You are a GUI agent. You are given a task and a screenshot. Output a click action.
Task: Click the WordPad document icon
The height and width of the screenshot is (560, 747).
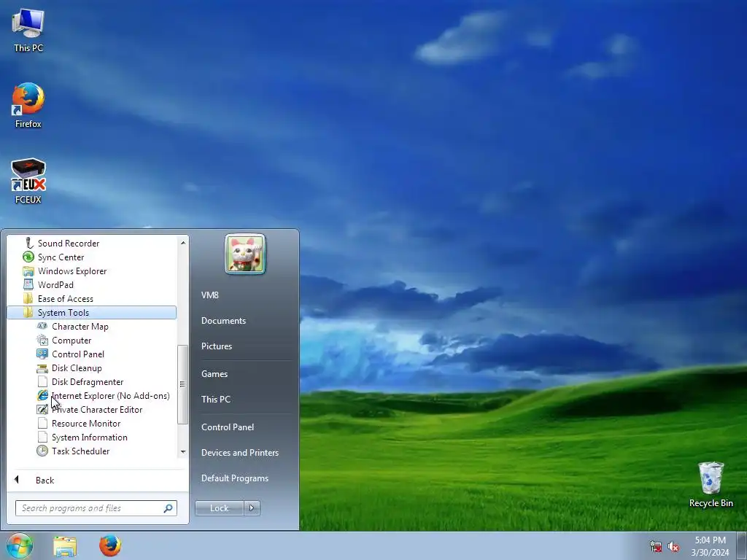28,285
